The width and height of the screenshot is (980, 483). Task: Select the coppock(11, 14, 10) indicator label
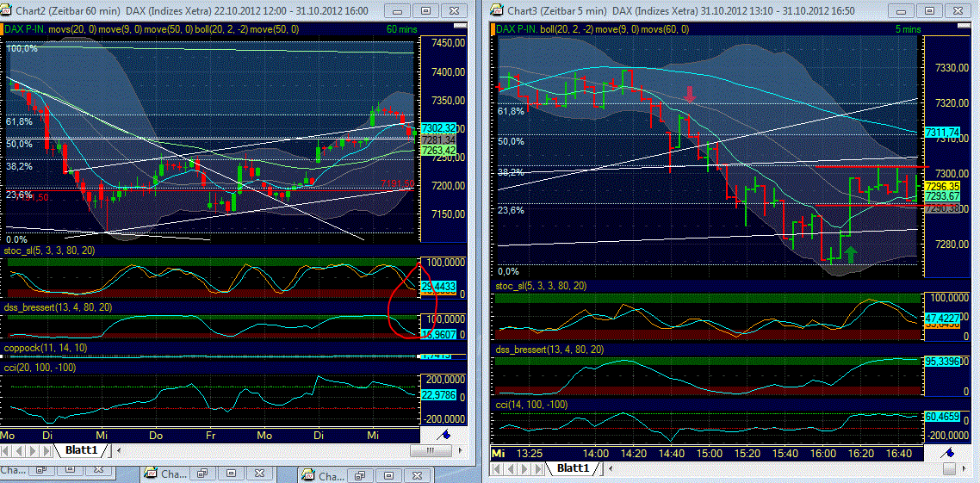pos(46,348)
